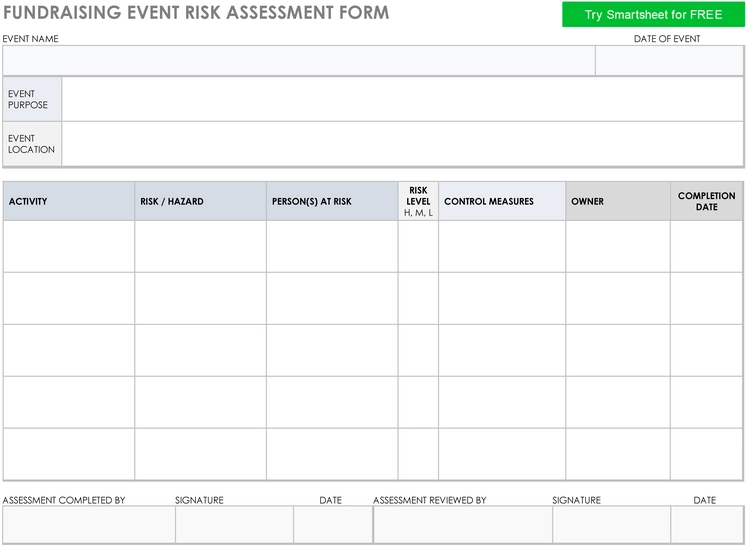
Task: Click the CONTROL MEASURES column header
Action: click(x=502, y=201)
